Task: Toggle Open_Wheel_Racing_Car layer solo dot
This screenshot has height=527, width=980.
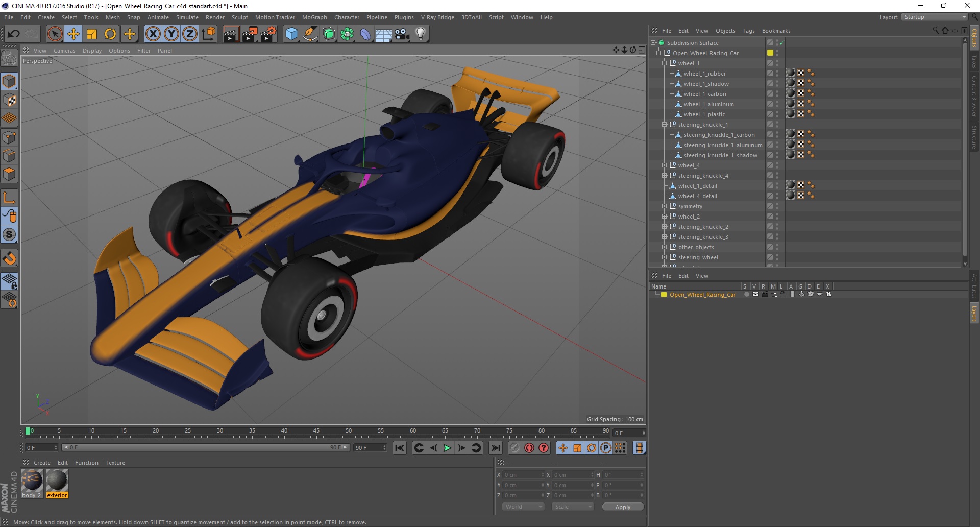Action: click(x=746, y=294)
